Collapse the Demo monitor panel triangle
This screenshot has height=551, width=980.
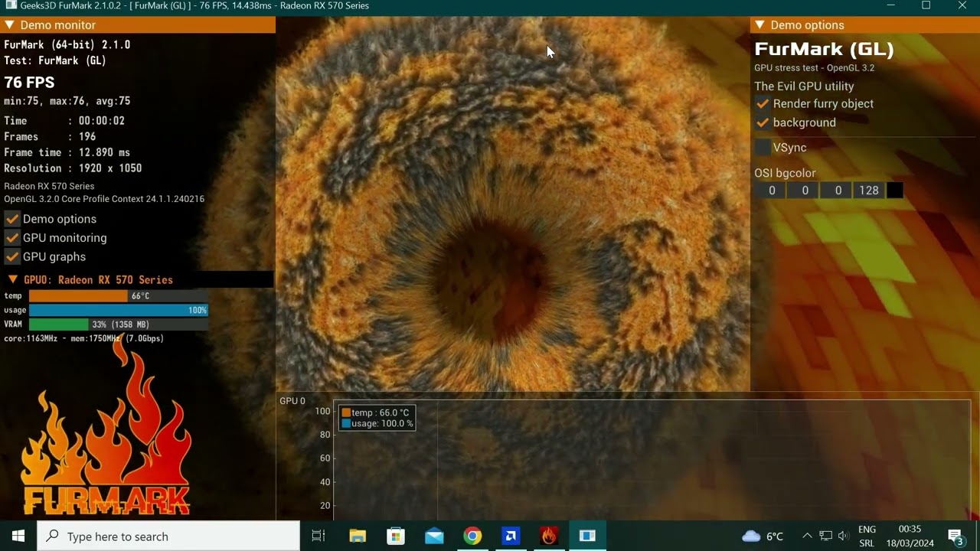10,25
